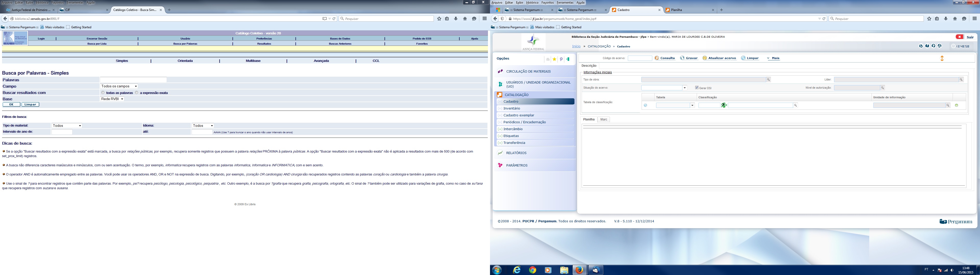This screenshot has width=980, height=275.
Task: Select 'a expressão exata' radio button
Action: (x=137, y=93)
